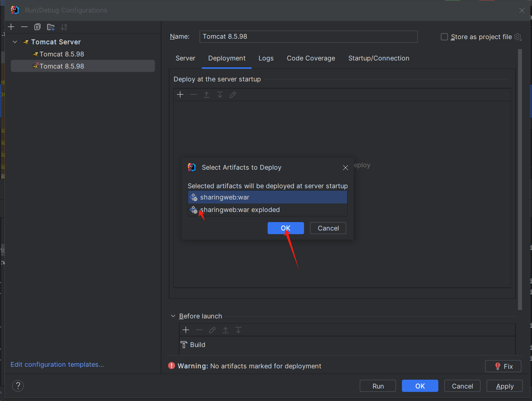Click main dialog OK button
Screen dimensions: 532x401
tap(420, 386)
